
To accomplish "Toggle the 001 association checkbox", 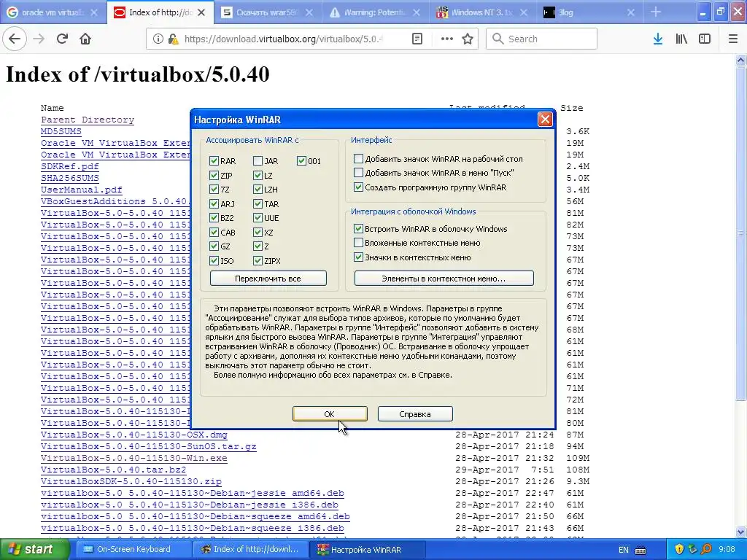I will click(301, 161).
